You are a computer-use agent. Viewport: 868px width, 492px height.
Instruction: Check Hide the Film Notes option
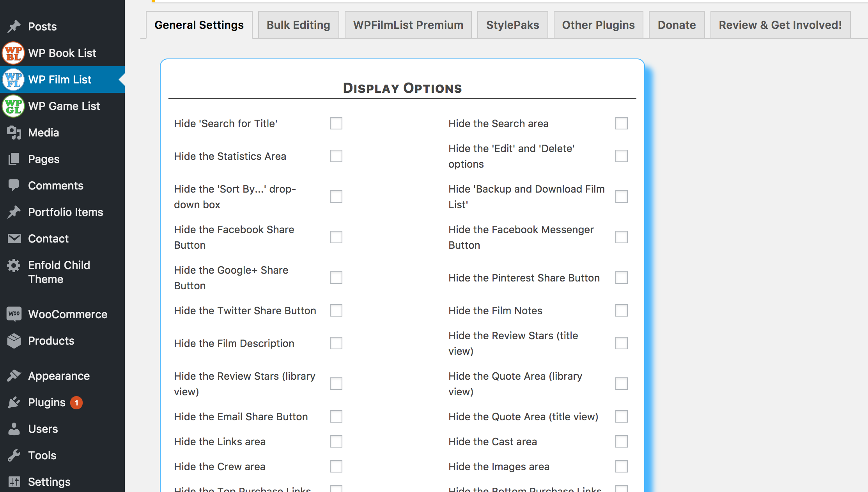pos(622,310)
